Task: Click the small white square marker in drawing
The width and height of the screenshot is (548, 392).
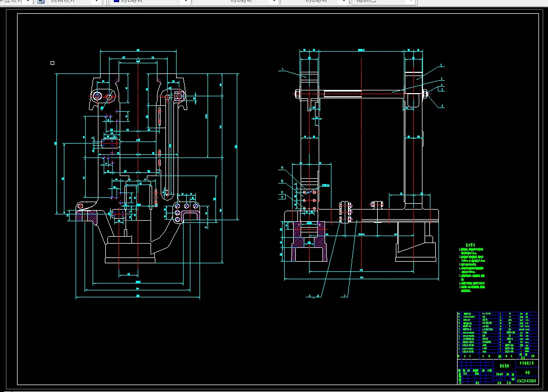Action: point(52,63)
